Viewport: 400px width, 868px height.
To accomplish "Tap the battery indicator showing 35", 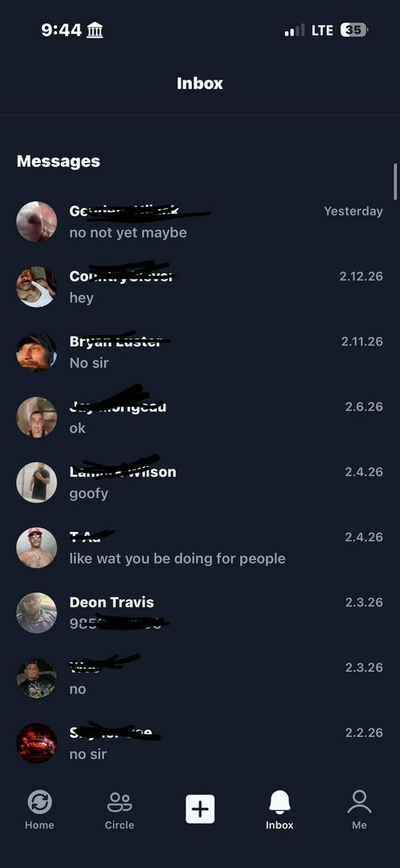I will (x=354, y=31).
